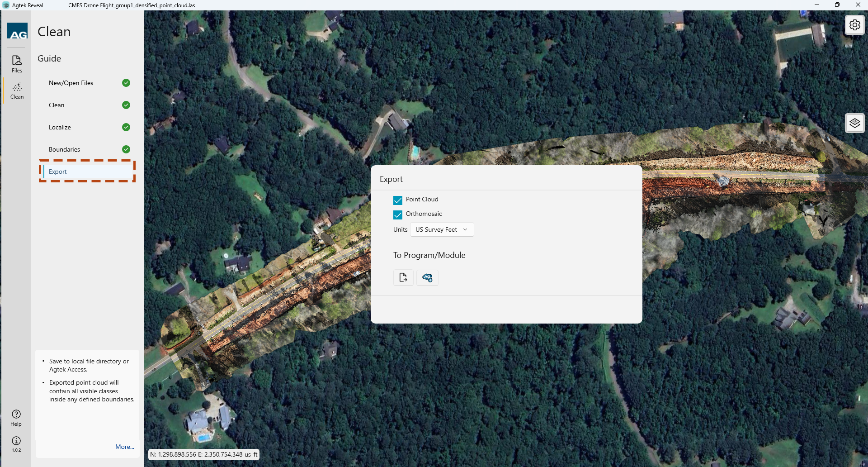Image resolution: width=868 pixels, height=467 pixels.
Task: Click the coordinates readout box
Action: pyautogui.click(x=204, y=454)
